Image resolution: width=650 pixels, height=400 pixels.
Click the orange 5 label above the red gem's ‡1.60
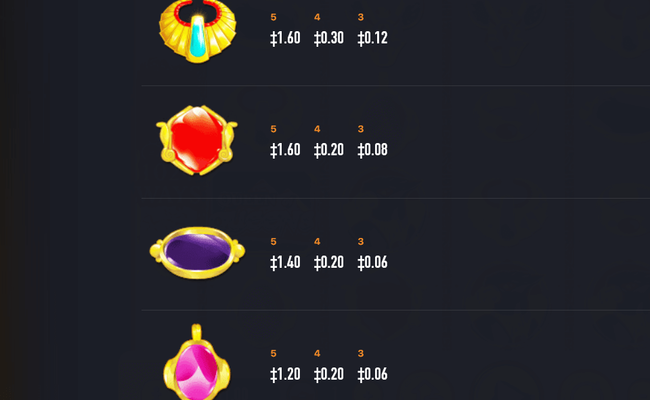(273, 129)
